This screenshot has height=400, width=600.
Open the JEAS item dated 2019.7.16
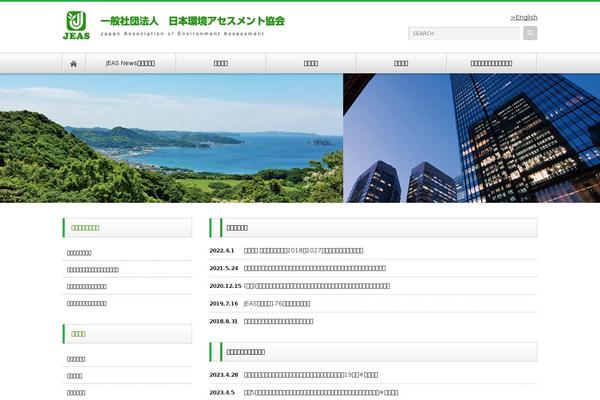click(277, 304)
